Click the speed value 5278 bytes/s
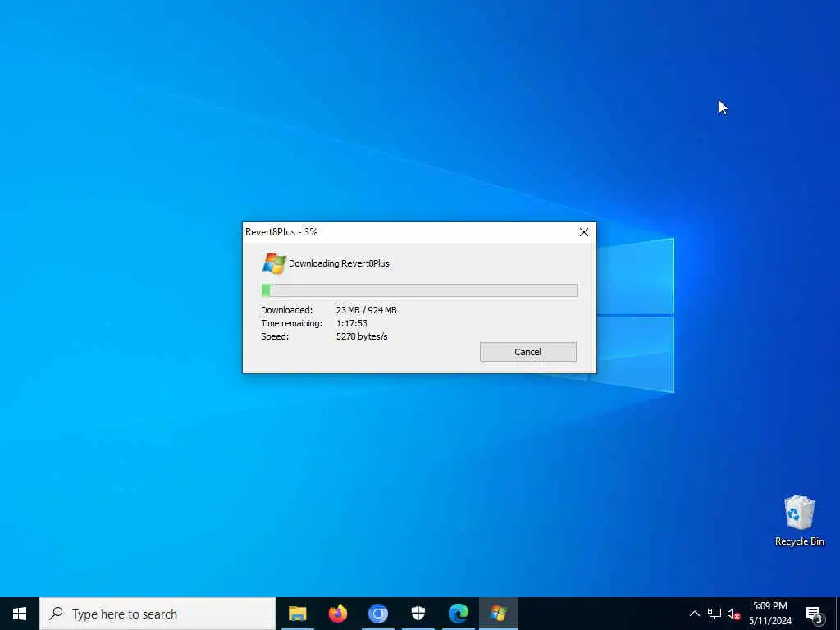Screen dimensions: 840x630 pos(362,336)
